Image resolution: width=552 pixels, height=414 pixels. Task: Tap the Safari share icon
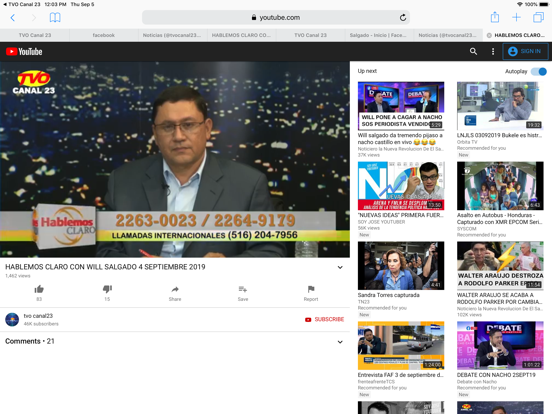coord(495,17)
